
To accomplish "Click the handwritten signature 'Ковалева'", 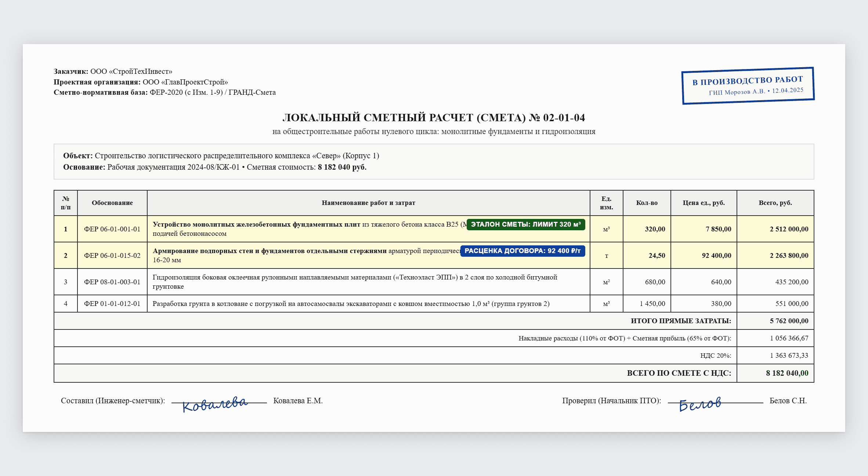I will pos(215,404).
